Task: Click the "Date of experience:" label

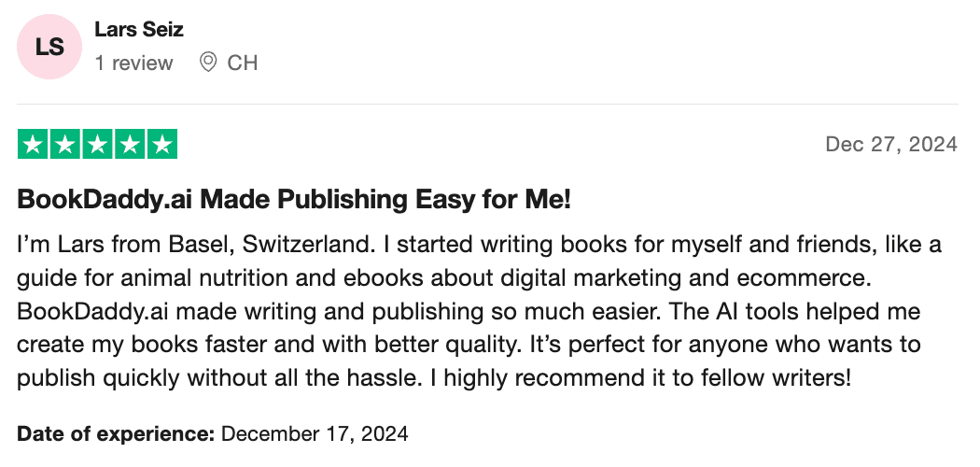Action: point(117,433)
